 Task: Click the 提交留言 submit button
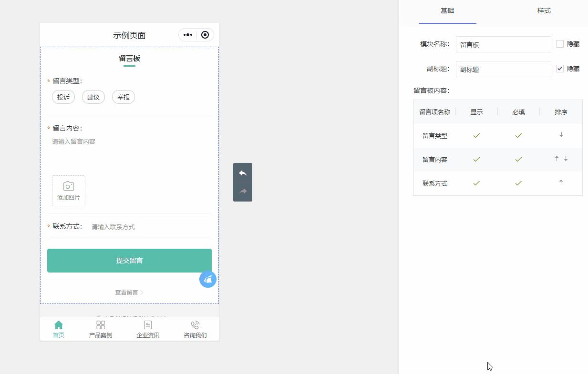point(129,261)
